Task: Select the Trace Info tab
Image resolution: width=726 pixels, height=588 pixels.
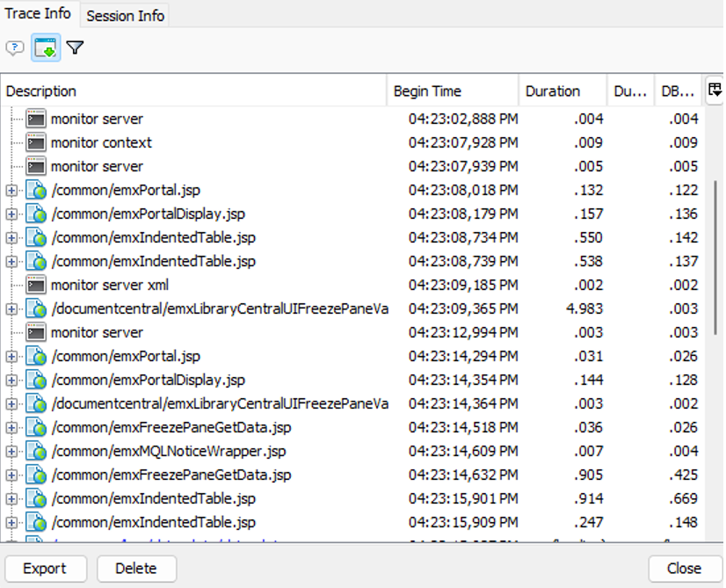Action: click(39, 13)
